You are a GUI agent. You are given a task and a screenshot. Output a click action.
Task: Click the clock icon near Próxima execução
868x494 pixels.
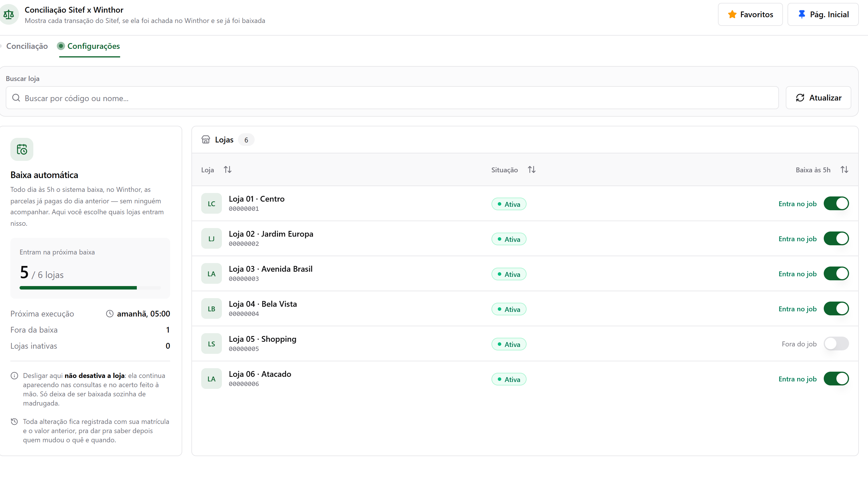pyautogui.click(x=110, y=314)
